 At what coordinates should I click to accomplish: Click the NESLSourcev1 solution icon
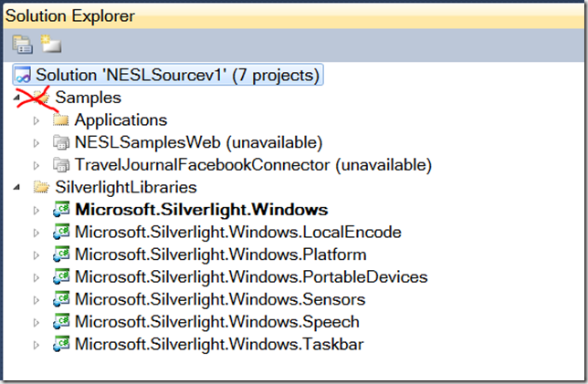click(x=23, y=75)
